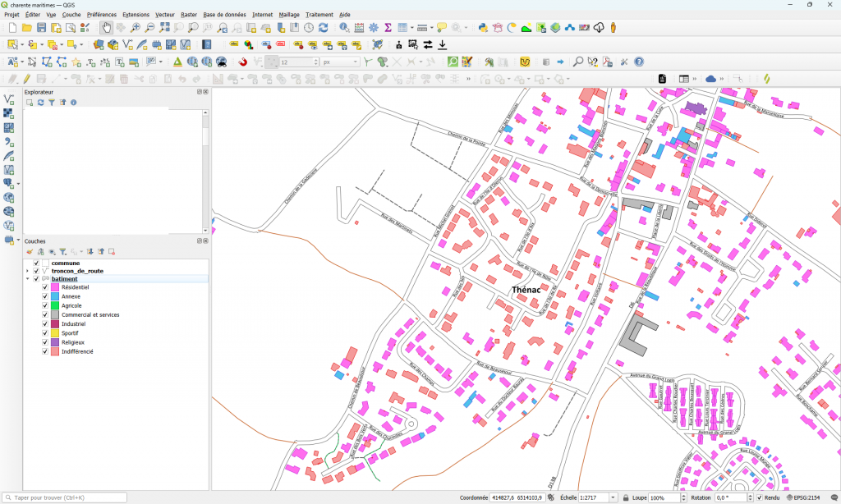
Task: Open the Python console from the toolbar
Action: click(483, 28)
